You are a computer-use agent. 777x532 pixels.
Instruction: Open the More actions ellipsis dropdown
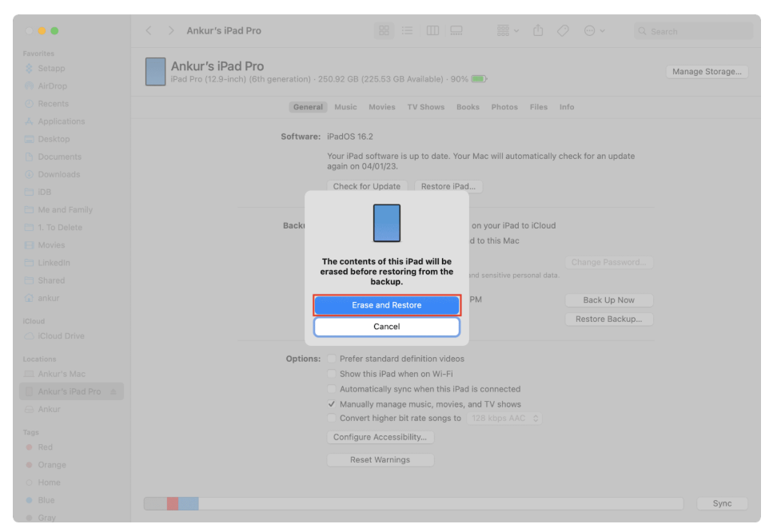coord(594,30)
